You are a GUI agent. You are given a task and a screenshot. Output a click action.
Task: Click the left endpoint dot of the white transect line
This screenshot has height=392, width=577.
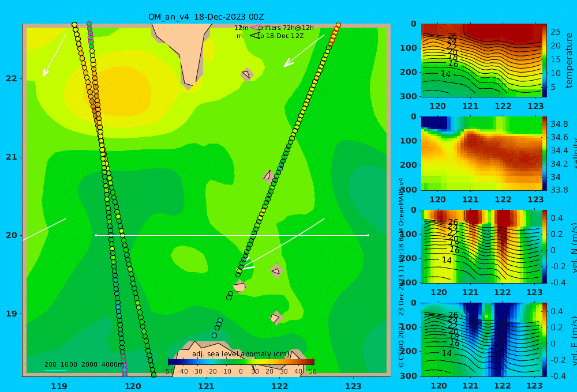point(96,235)
